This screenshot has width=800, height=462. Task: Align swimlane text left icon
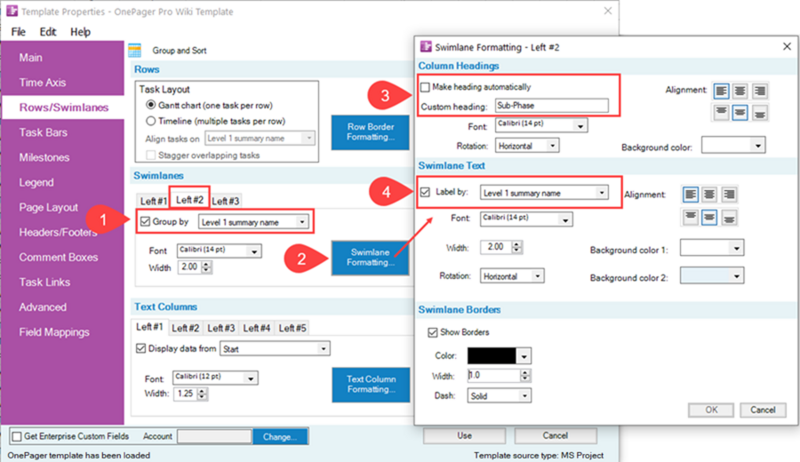click(690, 194)
